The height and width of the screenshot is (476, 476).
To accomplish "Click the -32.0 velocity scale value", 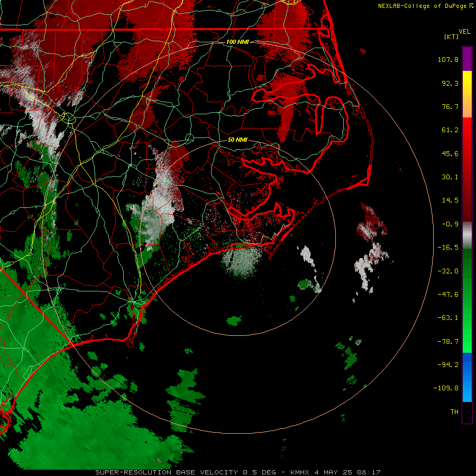I will tap(448, 271).
